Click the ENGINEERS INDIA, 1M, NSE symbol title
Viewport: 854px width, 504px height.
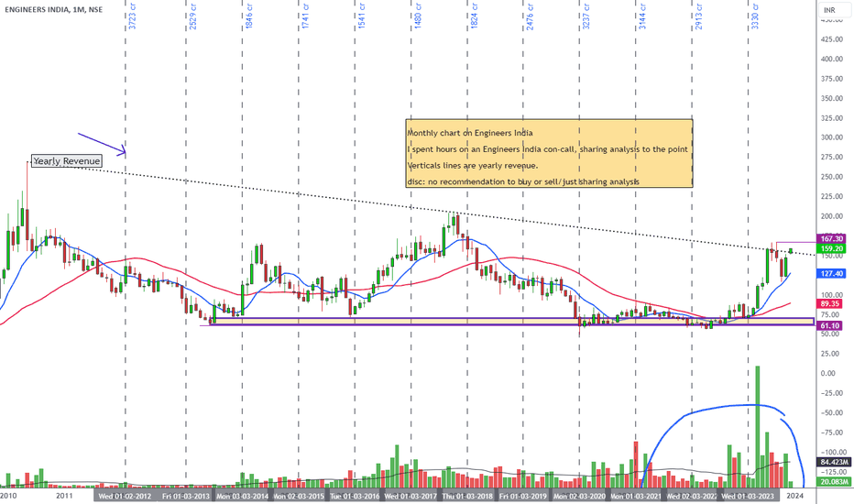[53, 10]
